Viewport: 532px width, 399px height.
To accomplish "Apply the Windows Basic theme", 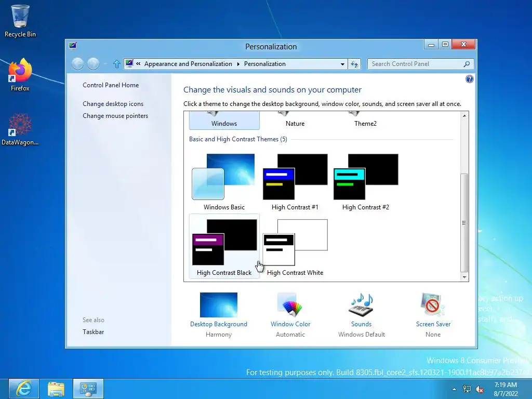I will pos(224,181).
